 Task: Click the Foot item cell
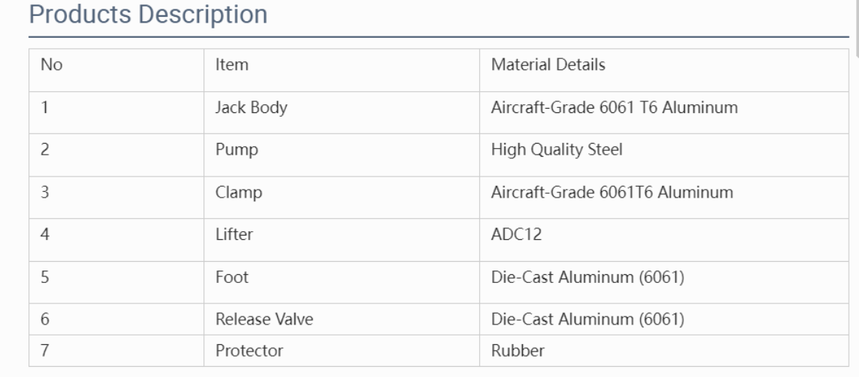pos(341,282)
